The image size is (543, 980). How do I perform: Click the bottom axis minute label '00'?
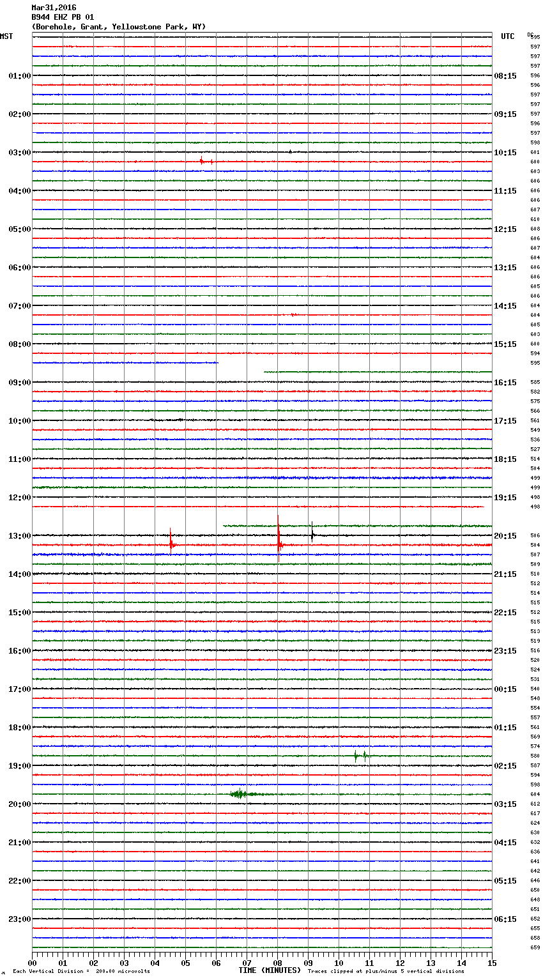pyautogui.click(x=32, y=963)
